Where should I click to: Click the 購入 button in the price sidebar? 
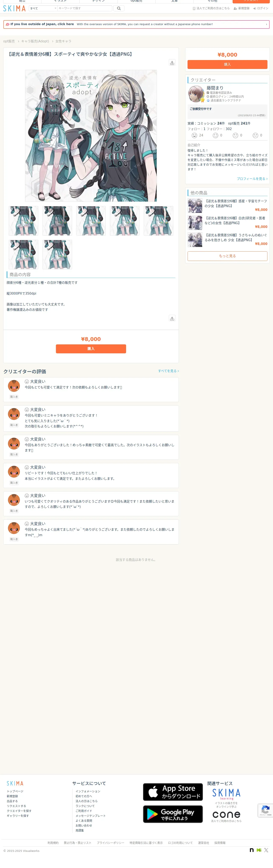coord(227,64)
